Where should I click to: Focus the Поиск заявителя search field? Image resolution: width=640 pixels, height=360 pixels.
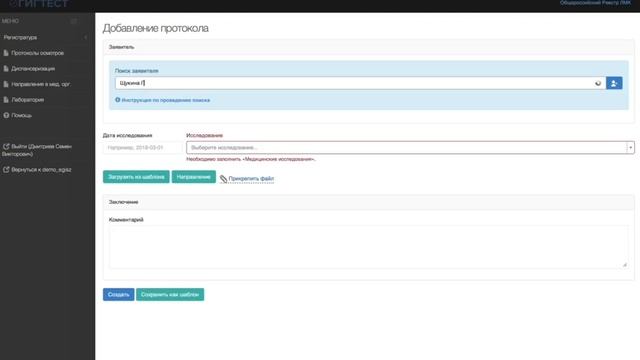360,83
